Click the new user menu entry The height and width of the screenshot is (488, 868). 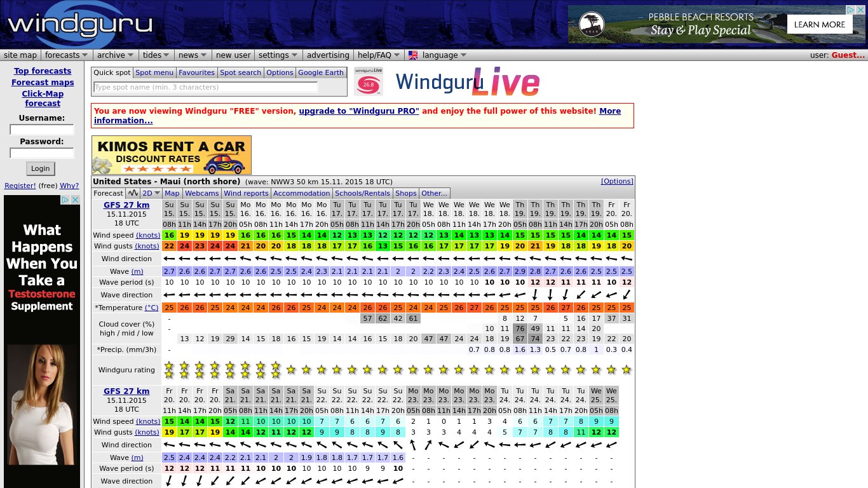(233, 55)
